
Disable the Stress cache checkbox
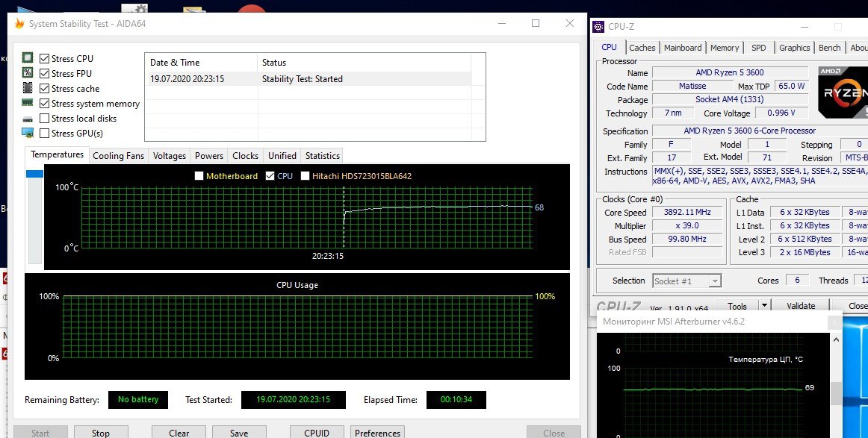[44, 89]
